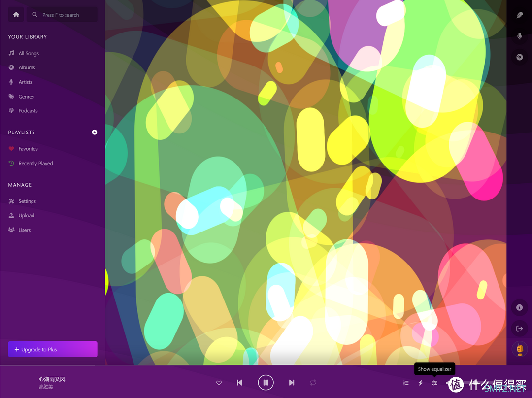Open the queue list icon
Viewport: 532px width, 398px height.
[x=406, y=383]
